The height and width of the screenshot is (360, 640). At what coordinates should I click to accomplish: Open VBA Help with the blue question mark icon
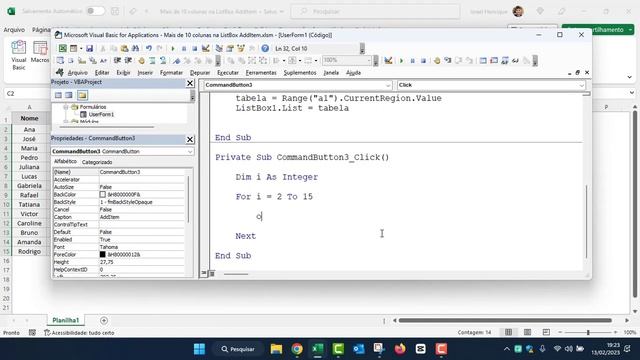click(x=265, y=49)
